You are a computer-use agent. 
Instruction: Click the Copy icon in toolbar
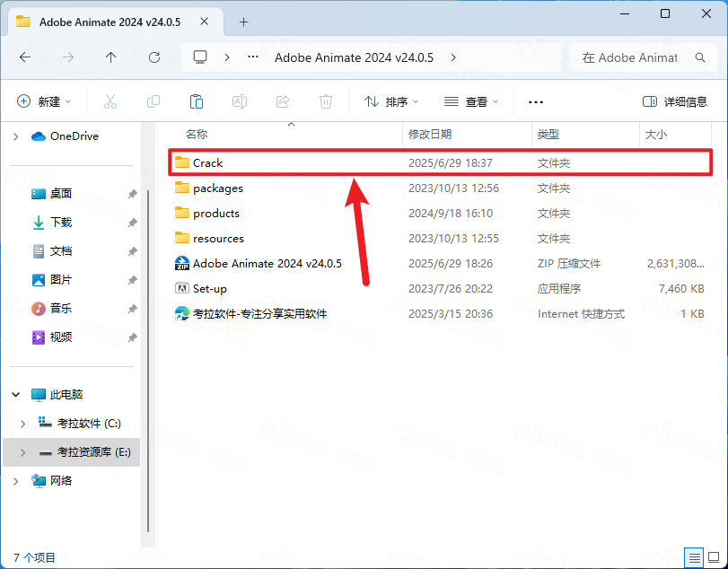[x=153, y=102]
